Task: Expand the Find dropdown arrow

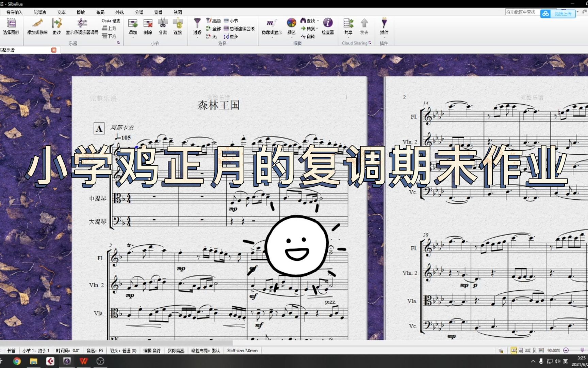Action: pos(318,21)
